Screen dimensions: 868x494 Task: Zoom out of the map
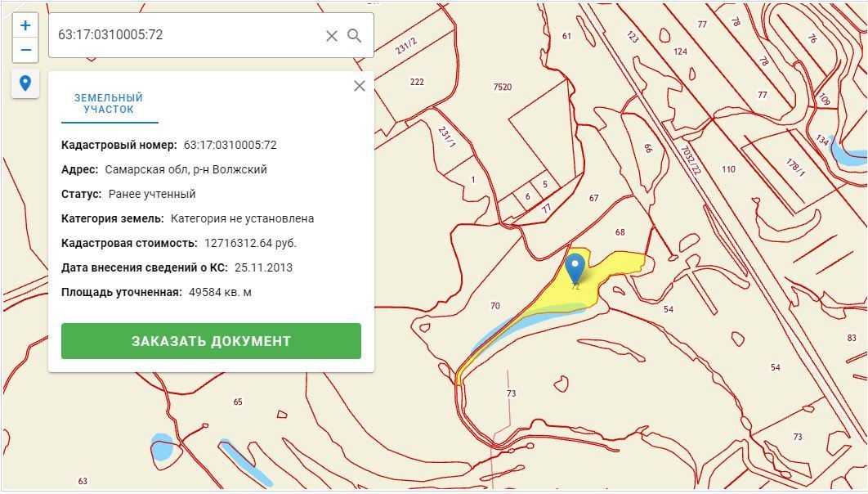[x=25, y=50]
